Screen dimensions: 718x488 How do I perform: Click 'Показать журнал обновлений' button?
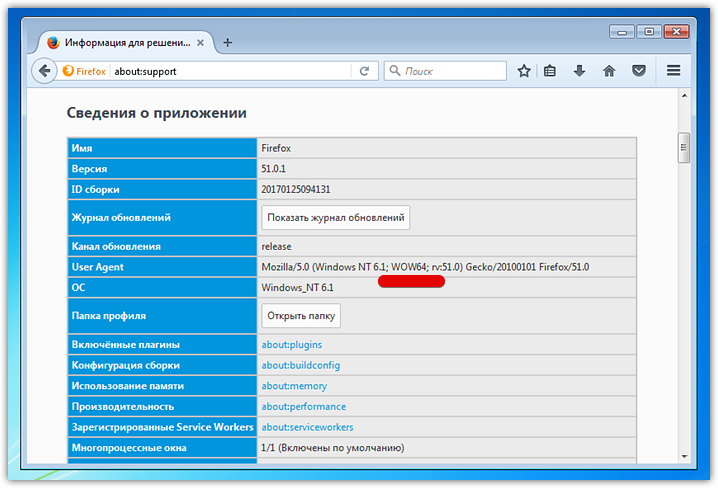click(336, 217)
